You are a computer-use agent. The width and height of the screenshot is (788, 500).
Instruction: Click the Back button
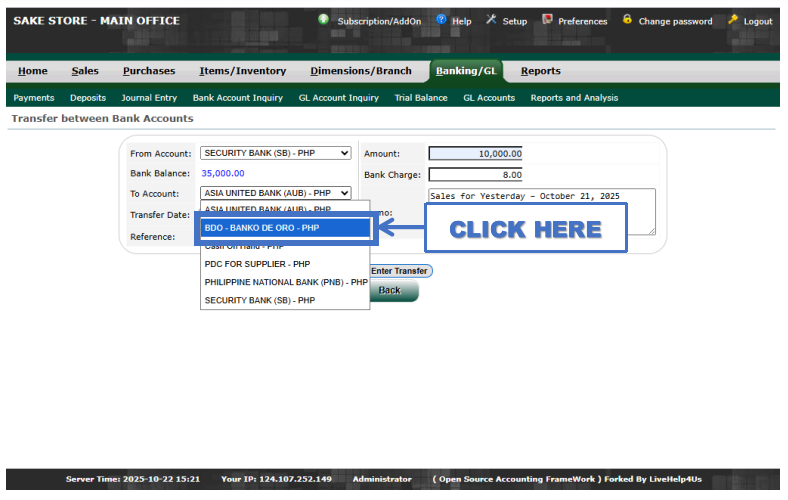coord(391,291)
